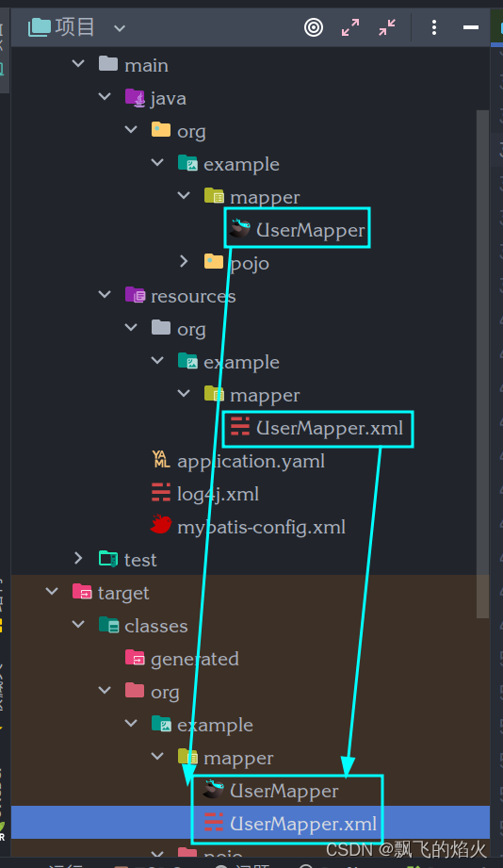Select the target folder icon

[83, 591]
